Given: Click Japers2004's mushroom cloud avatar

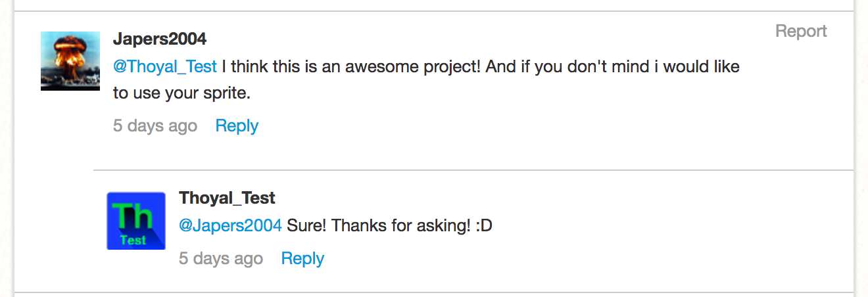Looking at the screenshot, I should [70, 61].
